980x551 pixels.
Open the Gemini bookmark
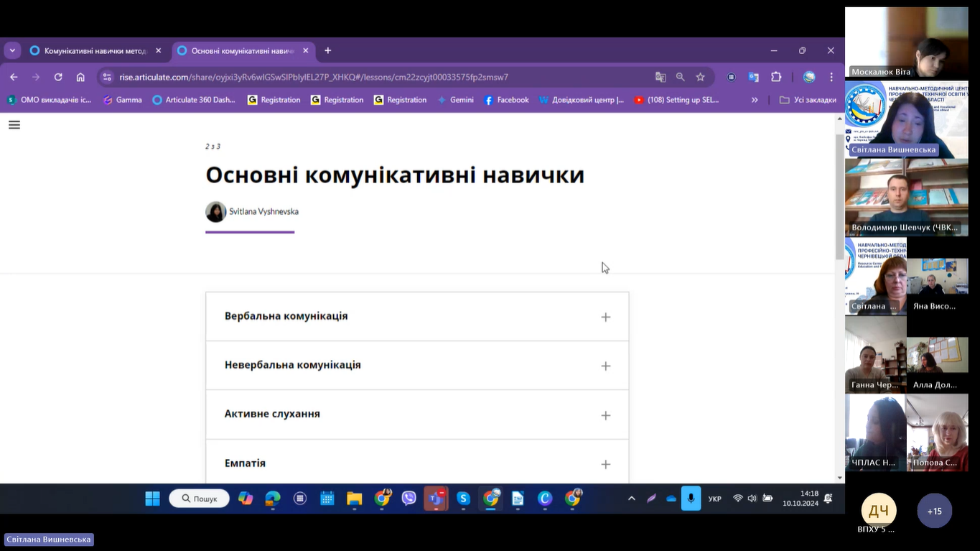point(456,100)
